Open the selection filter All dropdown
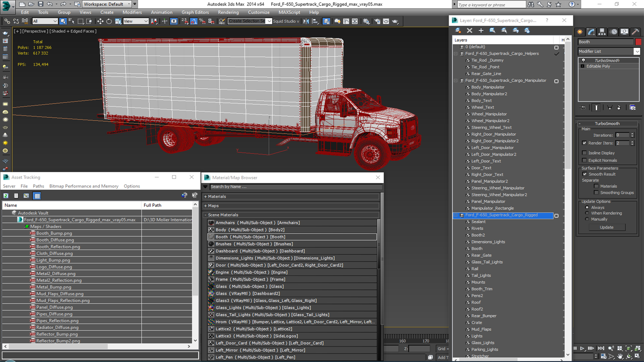 [45, 21]
